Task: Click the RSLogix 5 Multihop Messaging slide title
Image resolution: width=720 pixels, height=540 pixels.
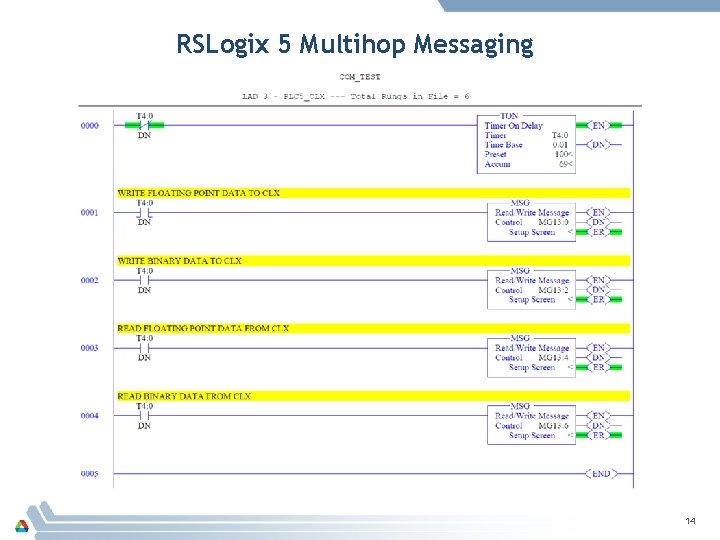Action: click(355, 45)
